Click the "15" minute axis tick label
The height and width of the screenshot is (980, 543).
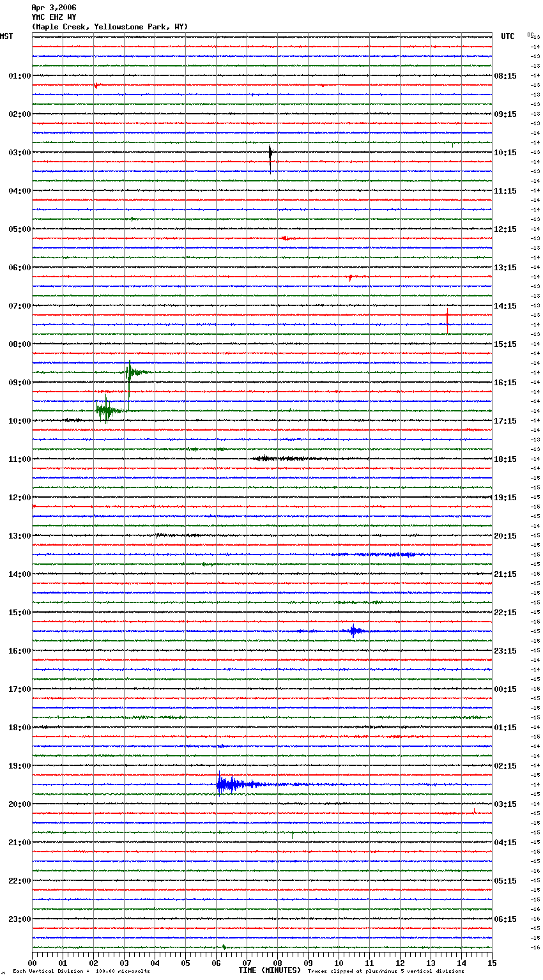pos(492,963)
